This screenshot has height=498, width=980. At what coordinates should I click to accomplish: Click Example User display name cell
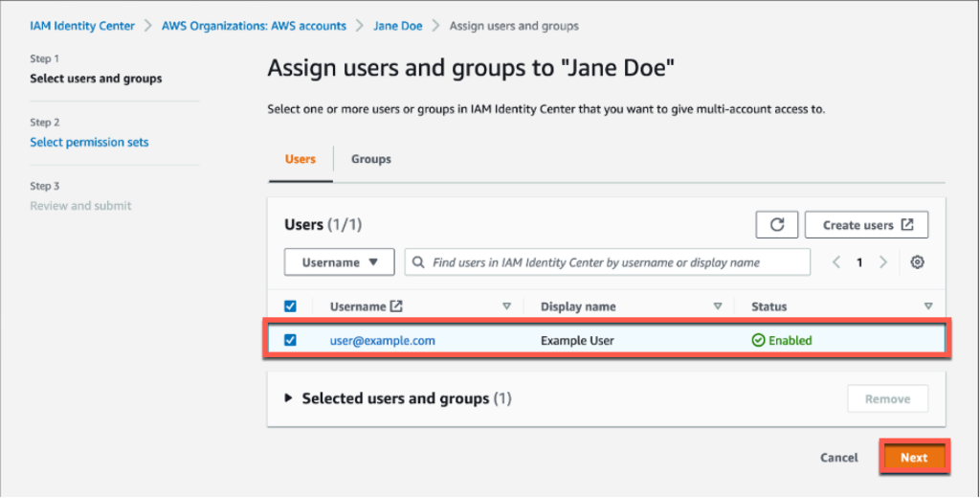(577, 341)
